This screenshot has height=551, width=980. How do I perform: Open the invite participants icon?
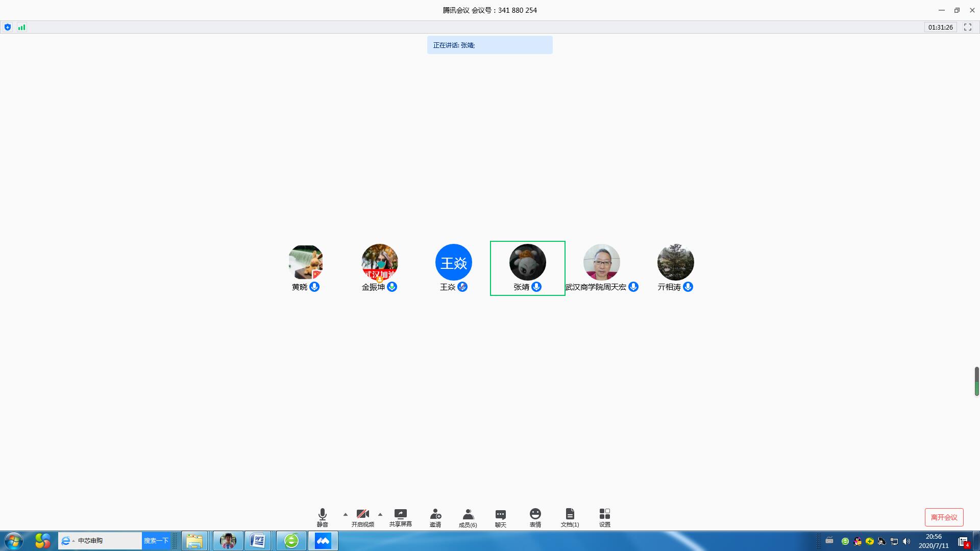pos(435,514)
